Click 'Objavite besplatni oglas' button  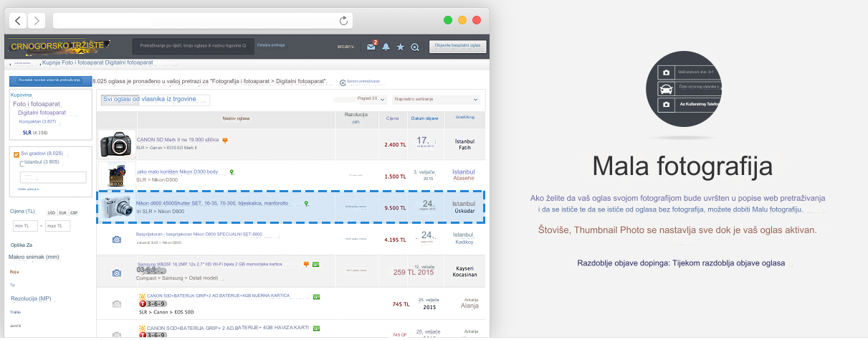[x=458, y=47]
